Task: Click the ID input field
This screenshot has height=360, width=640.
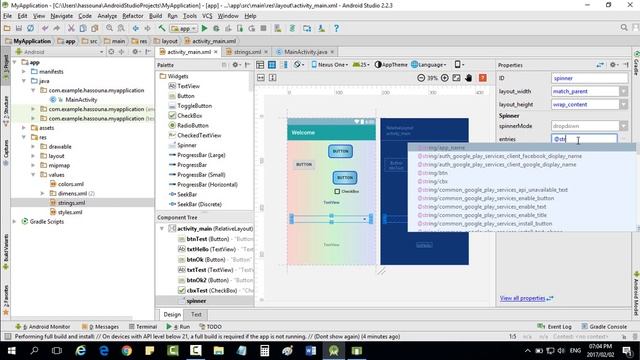Action: pos(589,78)
